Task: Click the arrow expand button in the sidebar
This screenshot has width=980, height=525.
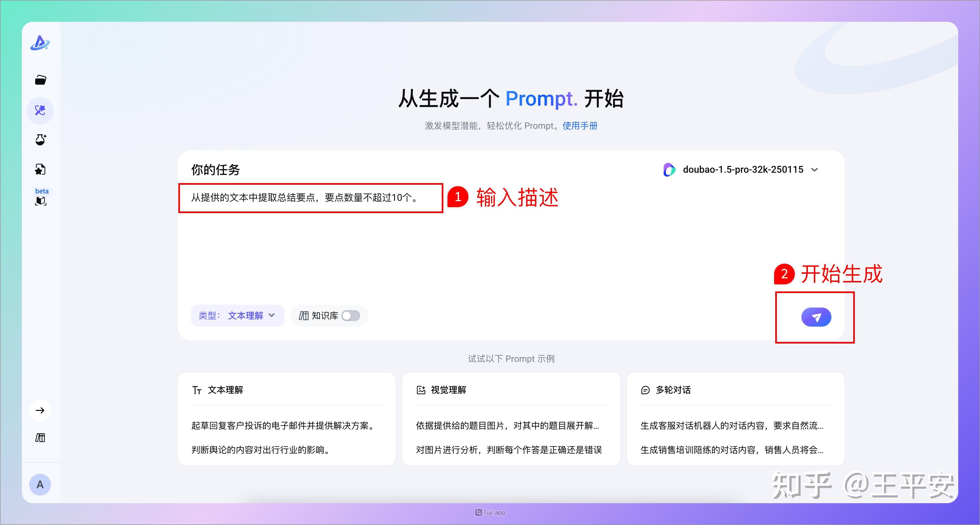Action: click(40, 410)
